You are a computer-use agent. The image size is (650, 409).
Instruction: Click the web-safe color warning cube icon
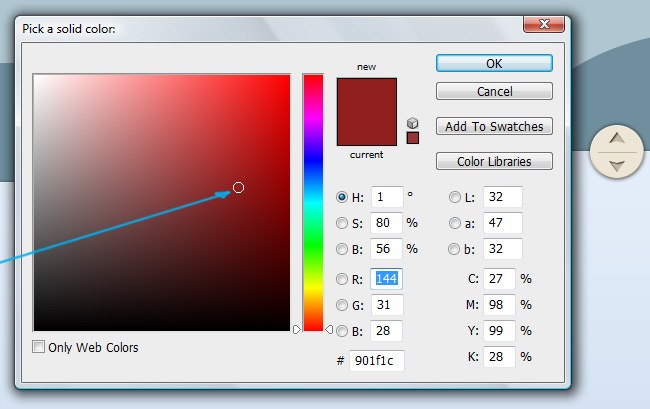(x=412, y=122)
